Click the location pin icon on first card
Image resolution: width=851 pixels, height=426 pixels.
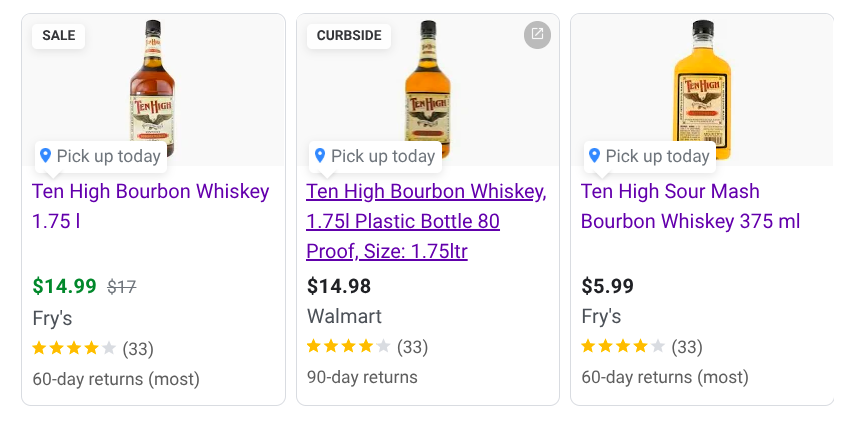[45, 155]
